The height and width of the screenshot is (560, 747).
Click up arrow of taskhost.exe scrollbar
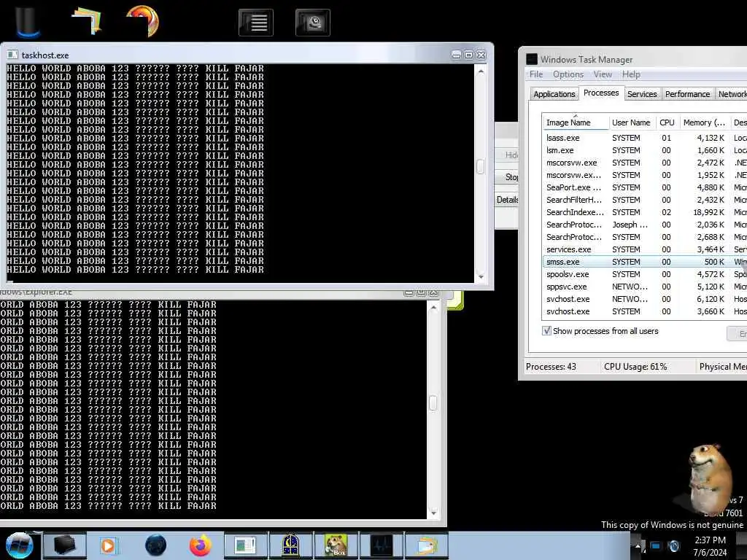481,71
